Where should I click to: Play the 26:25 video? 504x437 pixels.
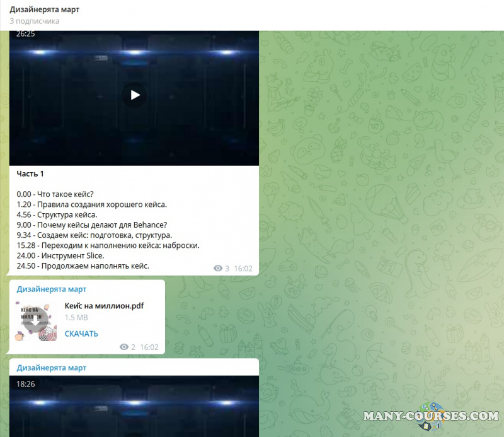point(134,95)
